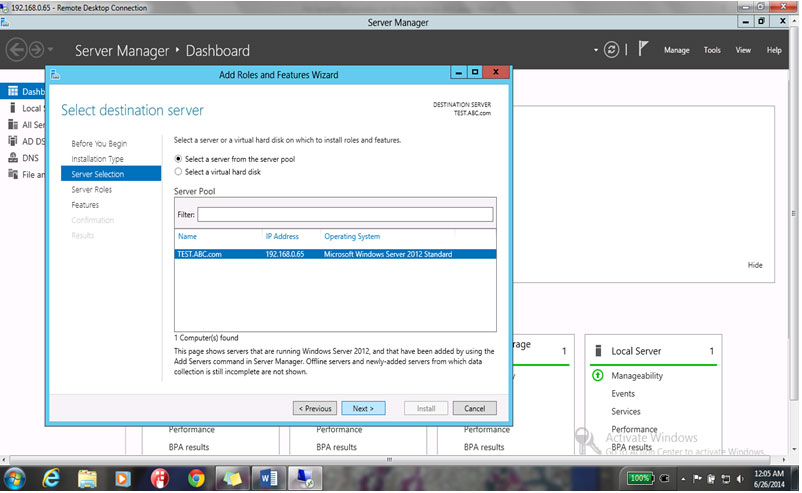The height and width of the screenshot is (493, 802).
Task: Select the Server Selection step
Action: [x=111, y=174]
